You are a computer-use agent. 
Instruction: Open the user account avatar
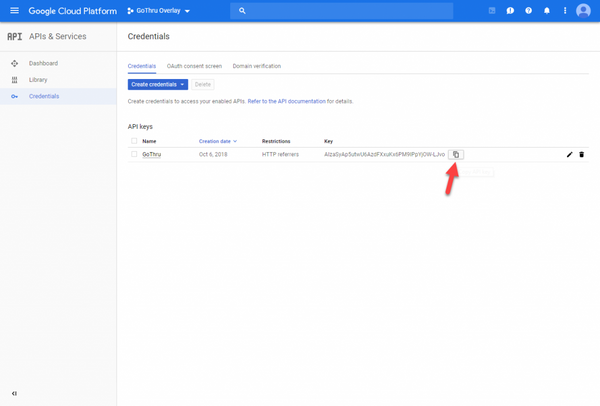point(583,11)
